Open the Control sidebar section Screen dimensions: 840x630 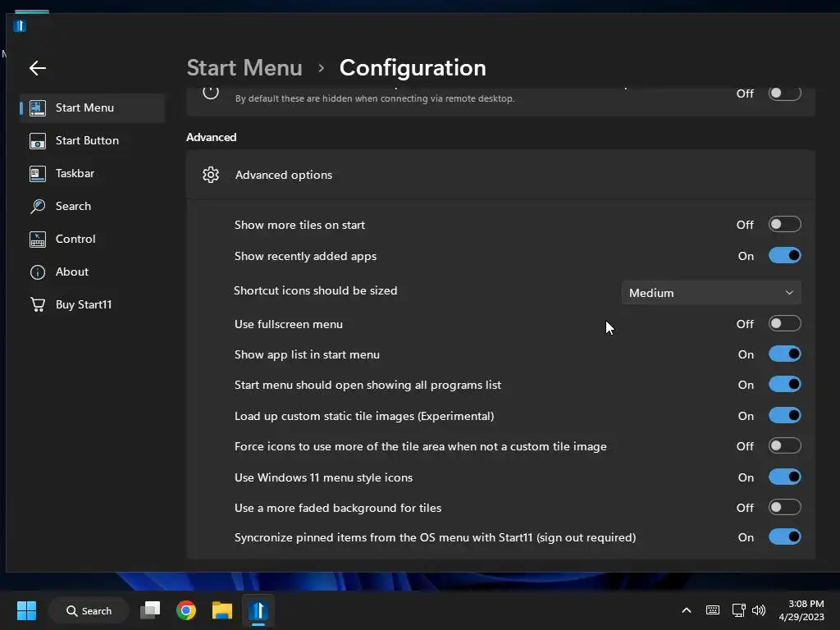point(92,239)
